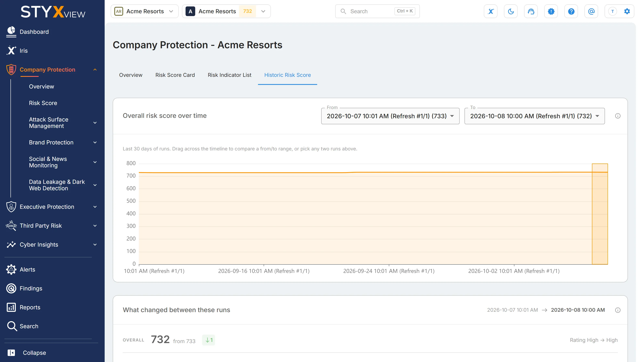Image resolution: width=644 pixels, height=362 pixels.
Task: Open help question mark icon
Action: pyautogui.click(x=571, y=11)
